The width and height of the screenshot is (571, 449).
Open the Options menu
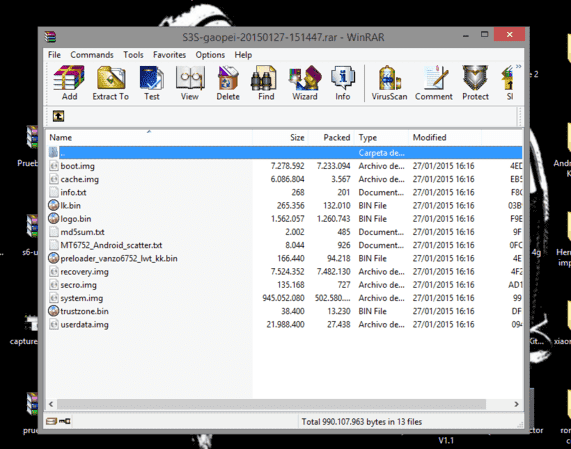pyautogui.click(x=210, y=55)
